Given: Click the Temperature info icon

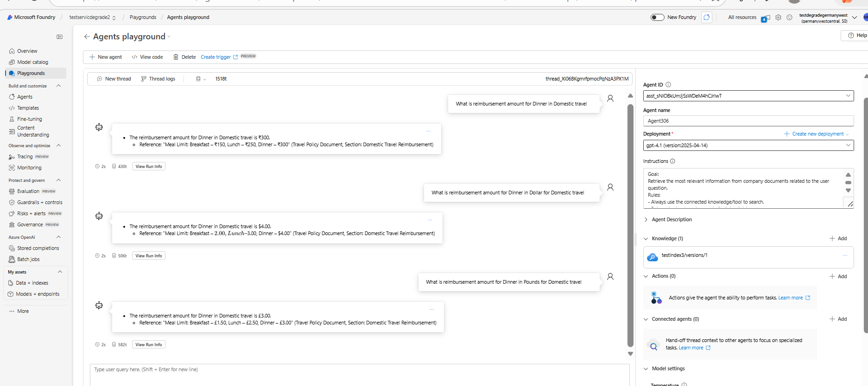Looking at the screenshot, I should coord(684,384).
